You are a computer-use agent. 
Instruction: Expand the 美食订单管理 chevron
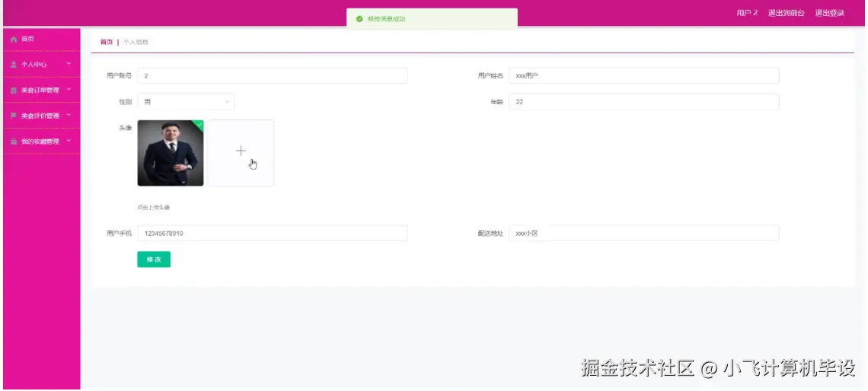(69, 90)
